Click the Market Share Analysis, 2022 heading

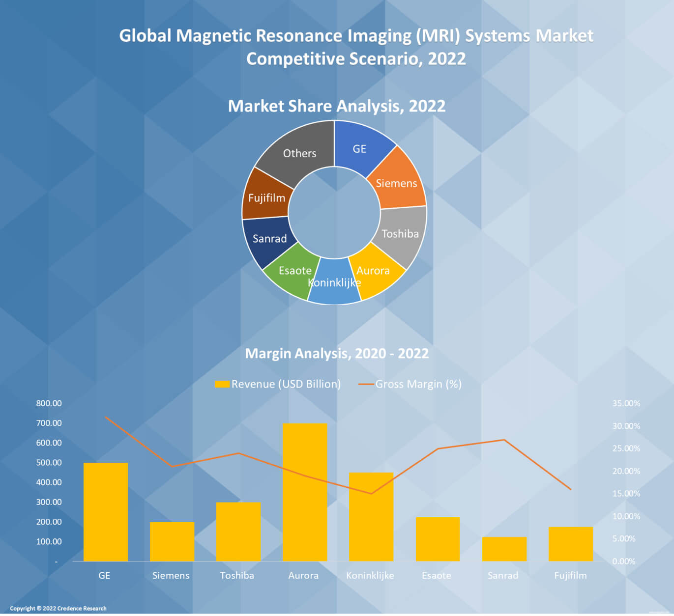coord(337,106)
